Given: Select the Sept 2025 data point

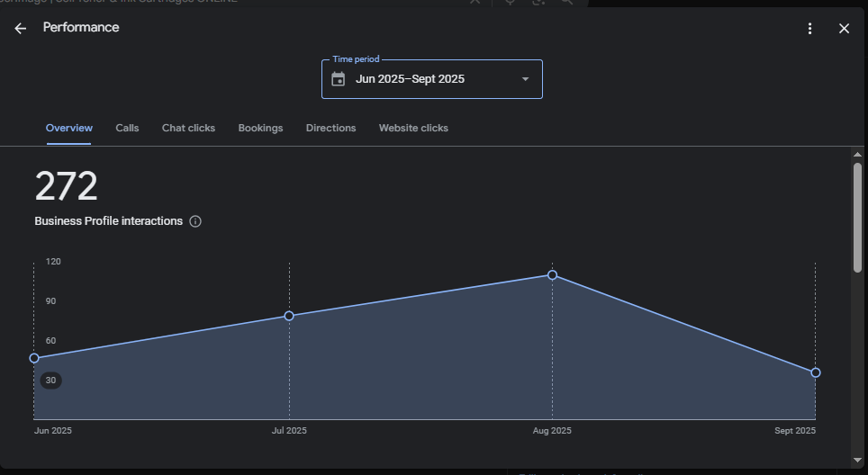Looking at the screenshot, I should point(815,372).
